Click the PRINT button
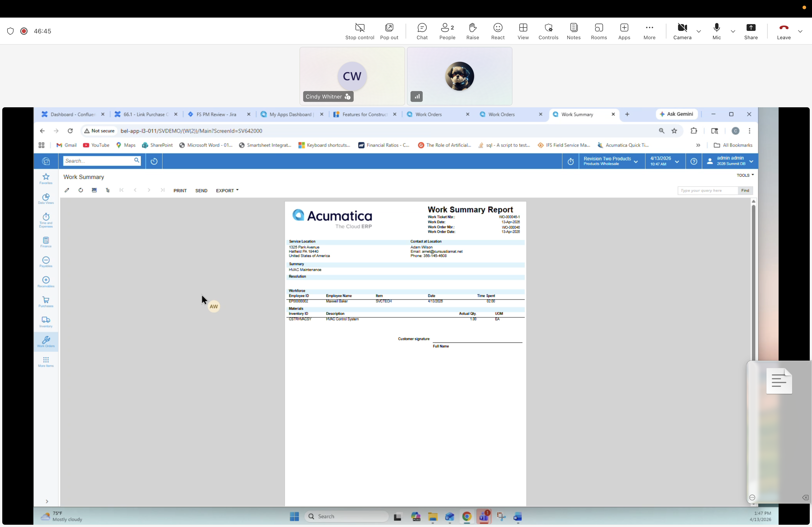The height and width of the screenshot is (527, 812). pos(180,190)
